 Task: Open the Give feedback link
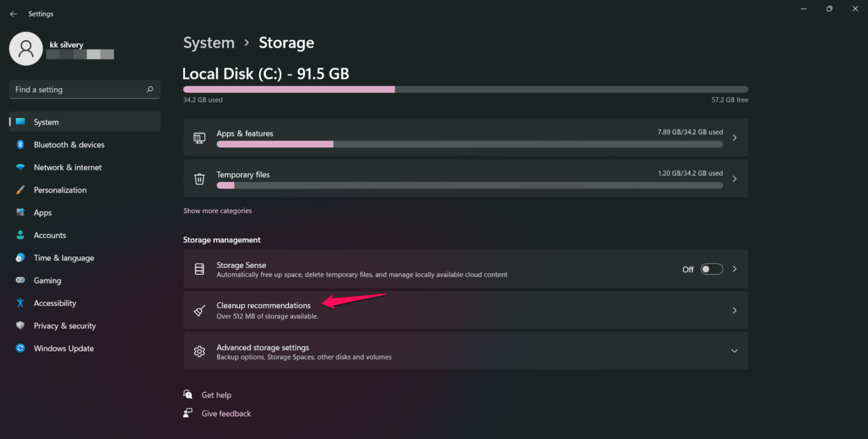coord(226,413)
